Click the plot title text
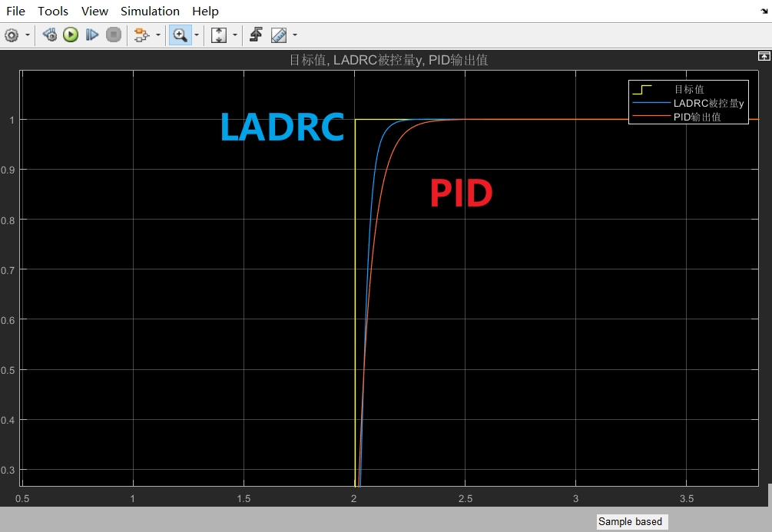772x532 pixels. point(389,60)
